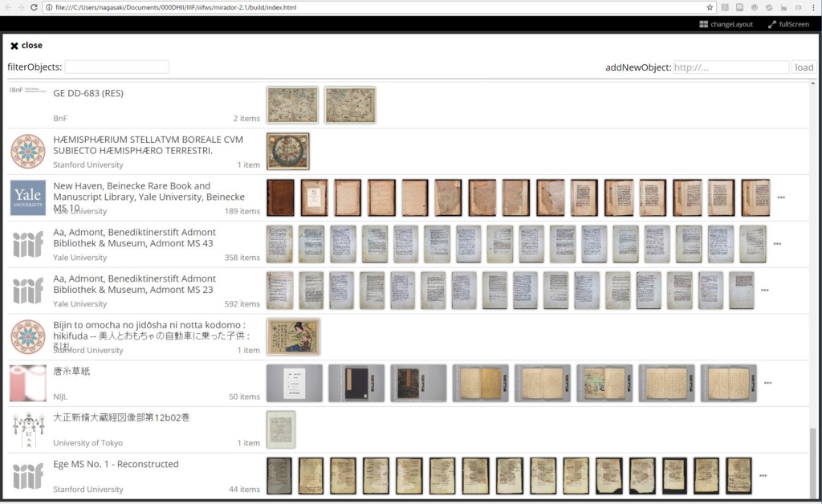The height and width of the screenshot is (504, 822).
Task: Open the 大正新脩大藏経図像部第12b02巻 title
Action: coord(121,417)
